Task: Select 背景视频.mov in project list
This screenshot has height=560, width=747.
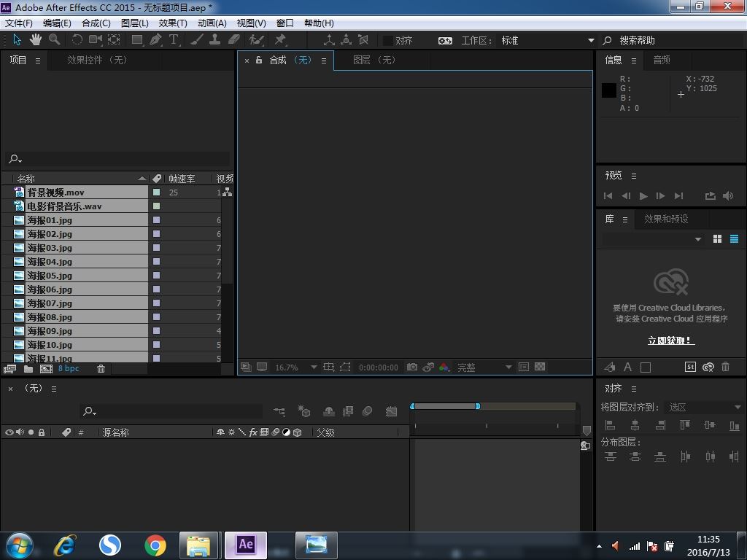Action: 55,192
